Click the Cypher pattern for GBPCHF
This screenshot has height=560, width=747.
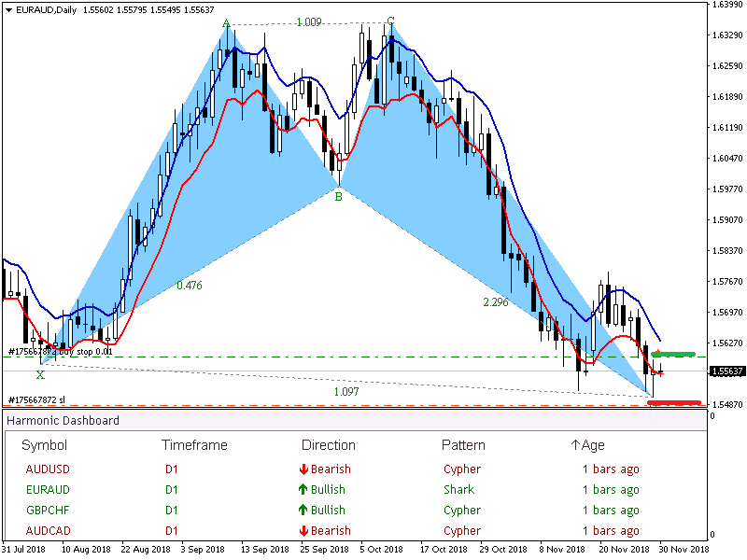pos(462,511)
